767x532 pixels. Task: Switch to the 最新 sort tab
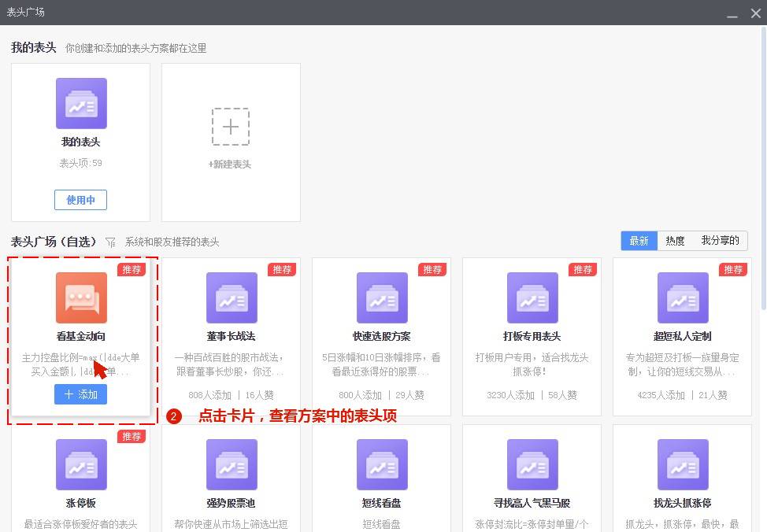point(639,241)
